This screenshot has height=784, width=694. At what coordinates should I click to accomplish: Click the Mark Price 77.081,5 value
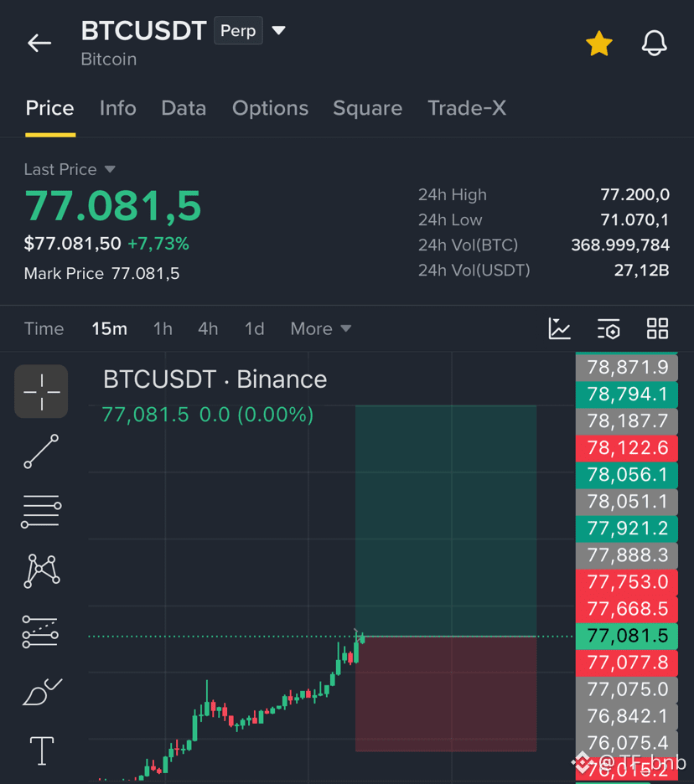click(146, 274)
